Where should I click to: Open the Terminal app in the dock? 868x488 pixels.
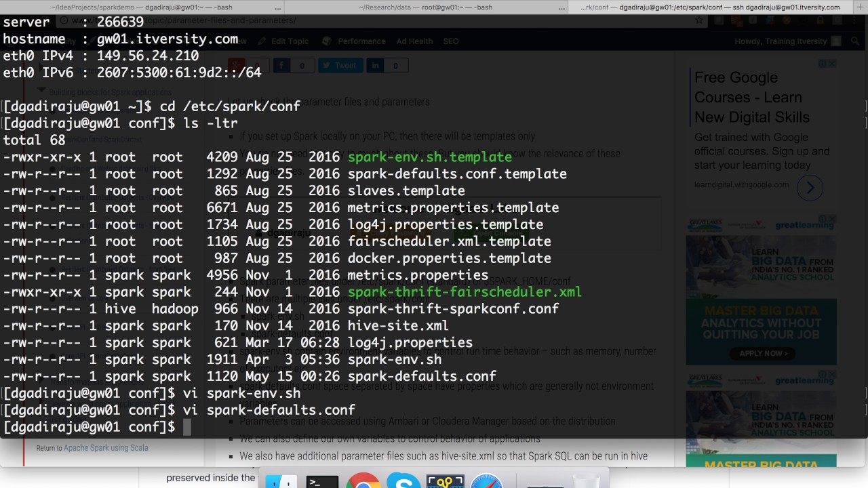[x=322, y=480]
